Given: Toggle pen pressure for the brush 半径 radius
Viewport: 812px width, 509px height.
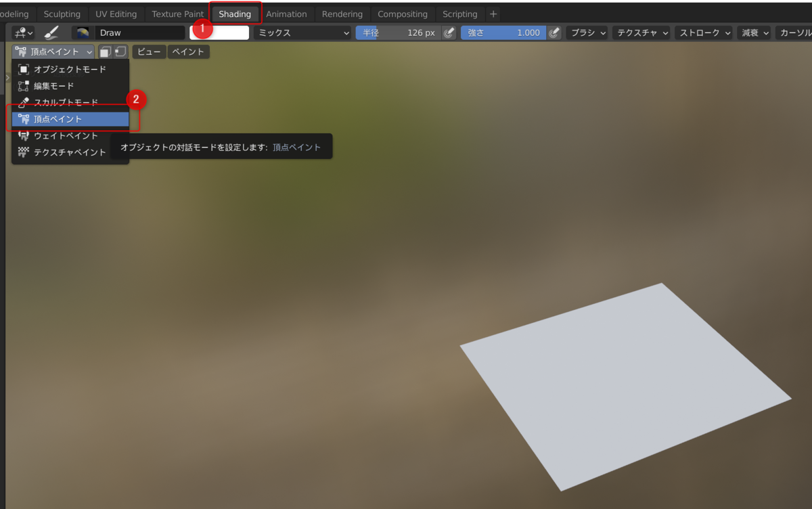Looking at the screenshot, I should 449,32.
